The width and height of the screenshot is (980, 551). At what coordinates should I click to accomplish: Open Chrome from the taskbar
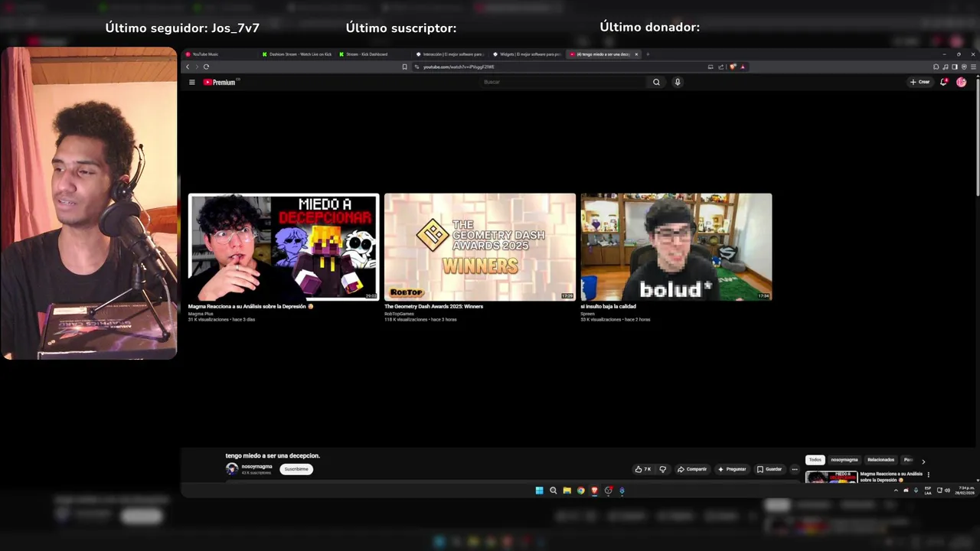click(580, 491)
